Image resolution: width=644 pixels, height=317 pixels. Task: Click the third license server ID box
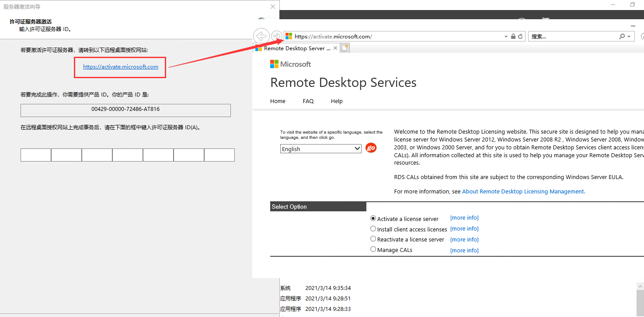pos(97,155)
